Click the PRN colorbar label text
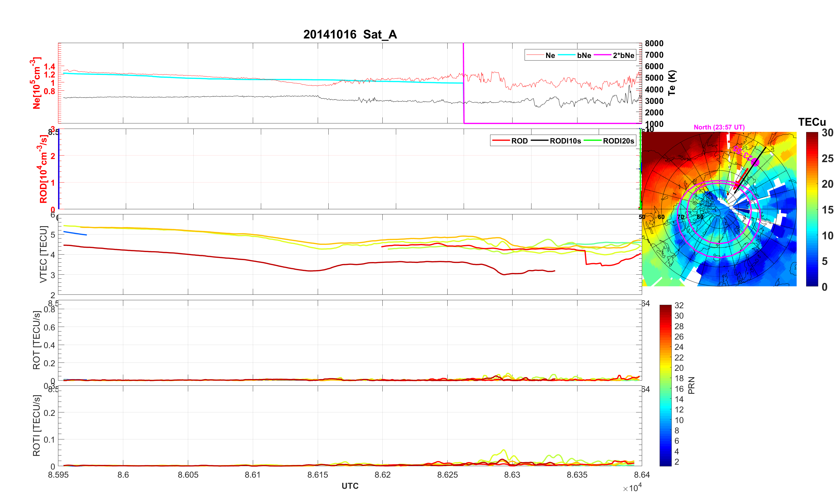The width and height of the screenshot is (834, 504). [691, 385]
